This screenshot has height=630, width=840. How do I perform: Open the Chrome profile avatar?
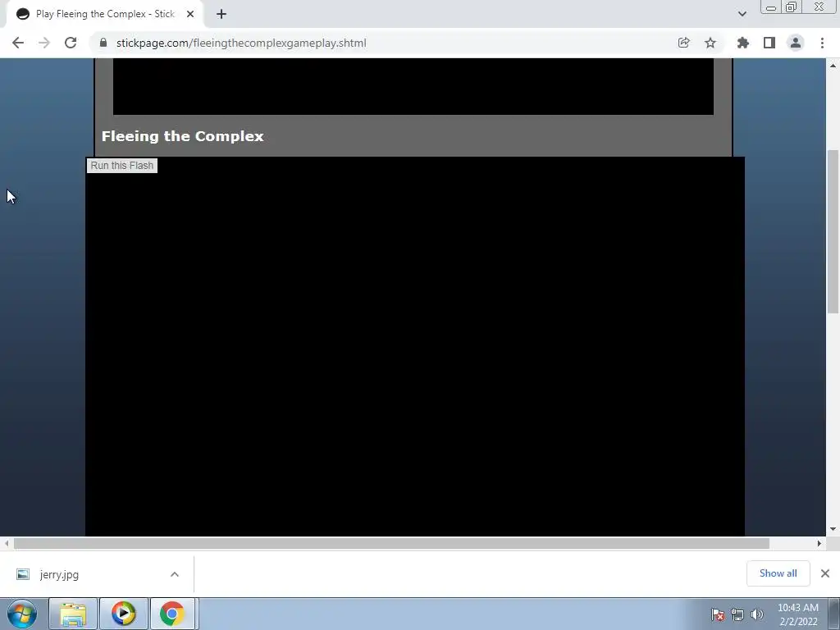(796, 43)
